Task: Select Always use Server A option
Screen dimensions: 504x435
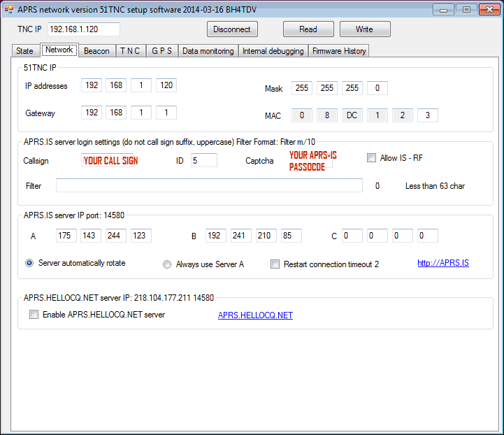Action: [167, 264]
